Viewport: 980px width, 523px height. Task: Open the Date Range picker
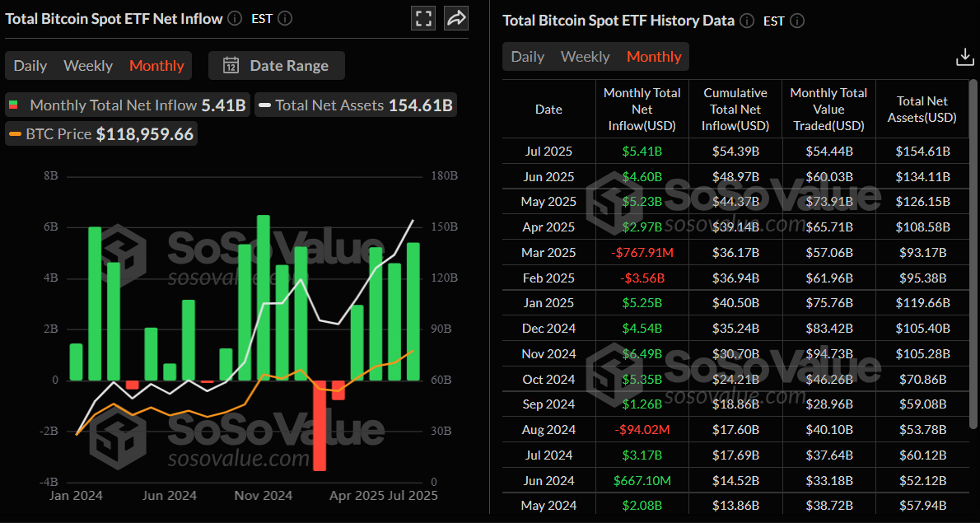(276, 65)
